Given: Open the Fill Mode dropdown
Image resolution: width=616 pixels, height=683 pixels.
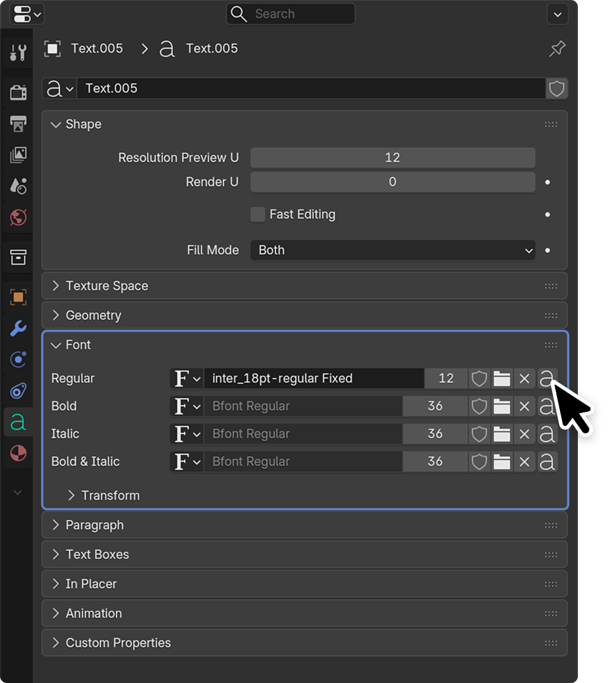Looking at the screenshot, I should click(x=392, y=251).
